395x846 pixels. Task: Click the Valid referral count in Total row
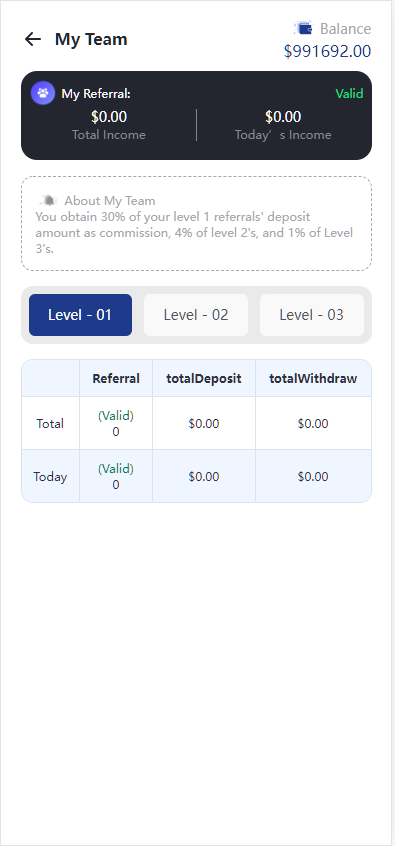coord(116,424)
